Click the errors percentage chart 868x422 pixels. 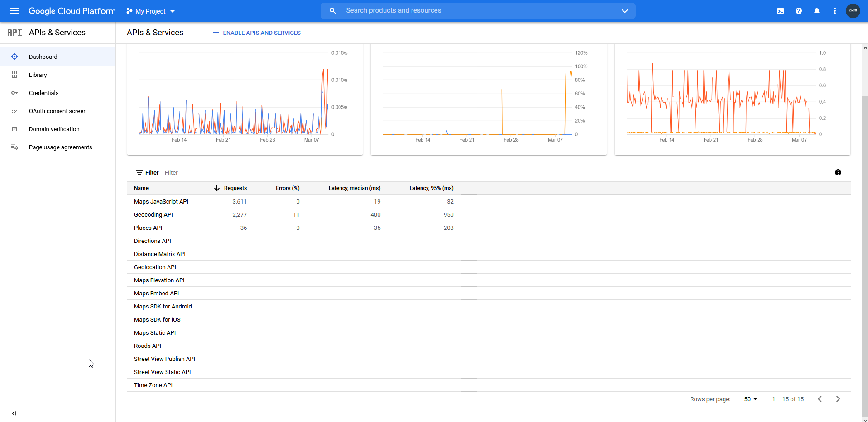pyautogui.click(x=489, y=99)
